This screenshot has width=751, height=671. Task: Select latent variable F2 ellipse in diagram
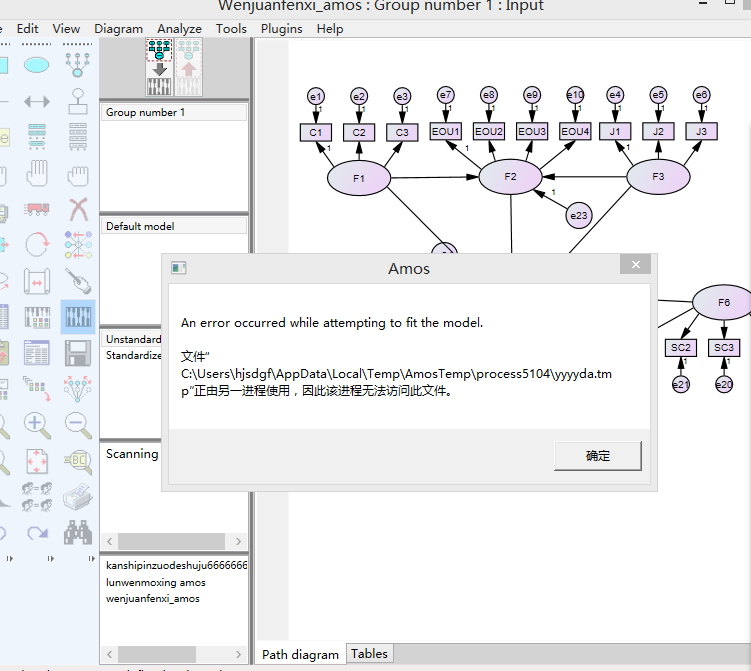coord(510,177)
